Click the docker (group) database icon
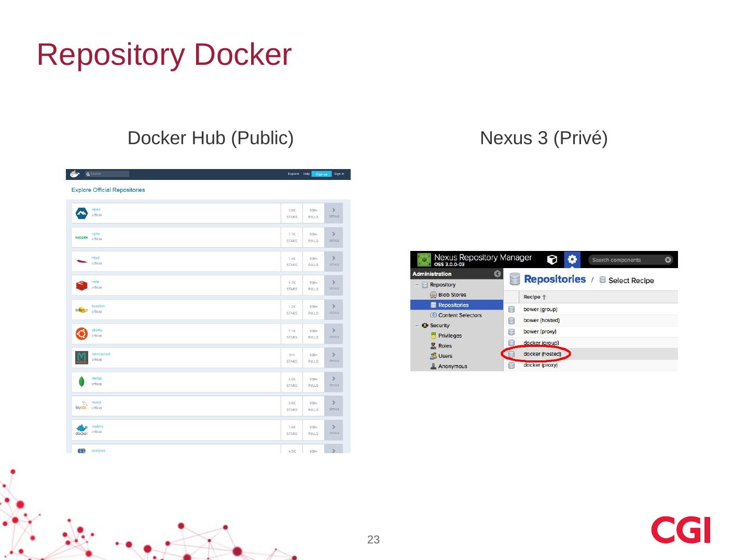The height and width of the screenshot is (560, 747). coord(511,343)
